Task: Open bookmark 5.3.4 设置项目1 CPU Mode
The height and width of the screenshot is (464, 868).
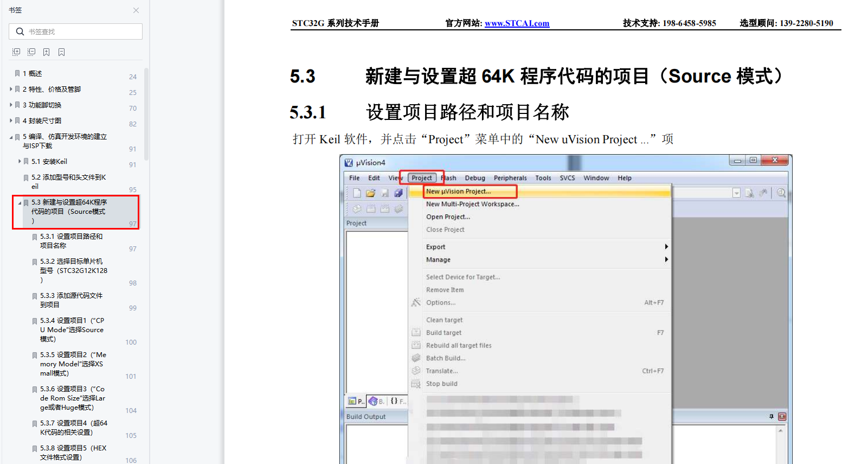Action: click(72, 329)
